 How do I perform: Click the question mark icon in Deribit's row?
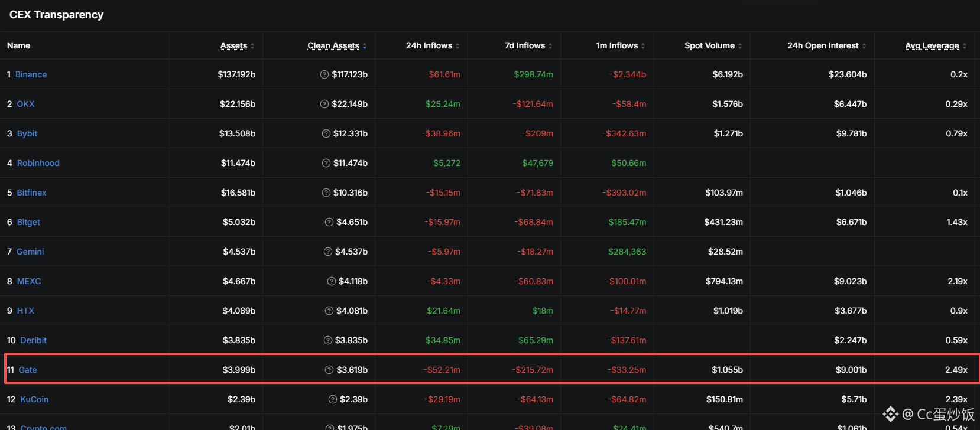coord(328,340)
